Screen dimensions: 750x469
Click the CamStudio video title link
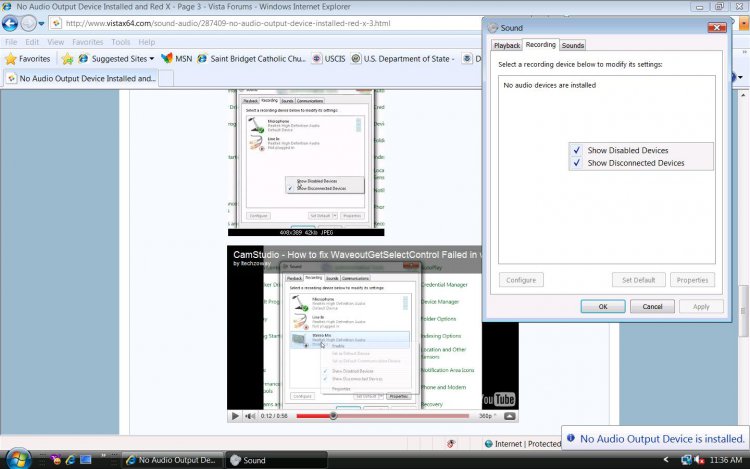coord(357,255)
